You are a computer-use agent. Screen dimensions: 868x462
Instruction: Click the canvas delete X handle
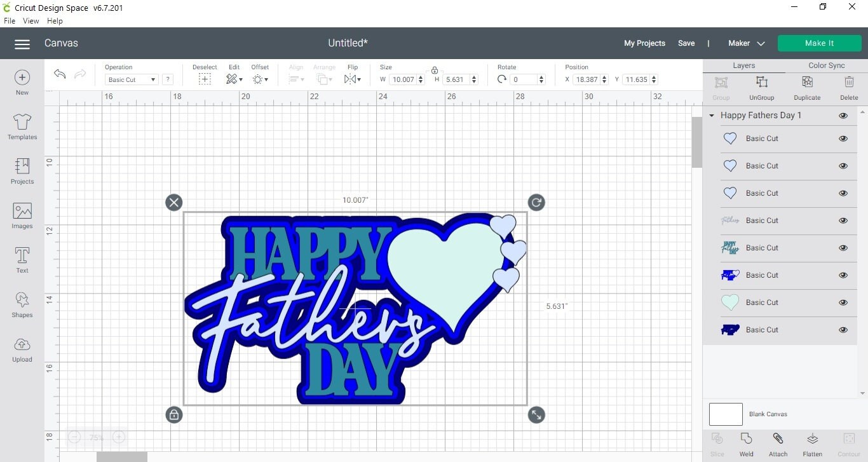click(173, 203)
